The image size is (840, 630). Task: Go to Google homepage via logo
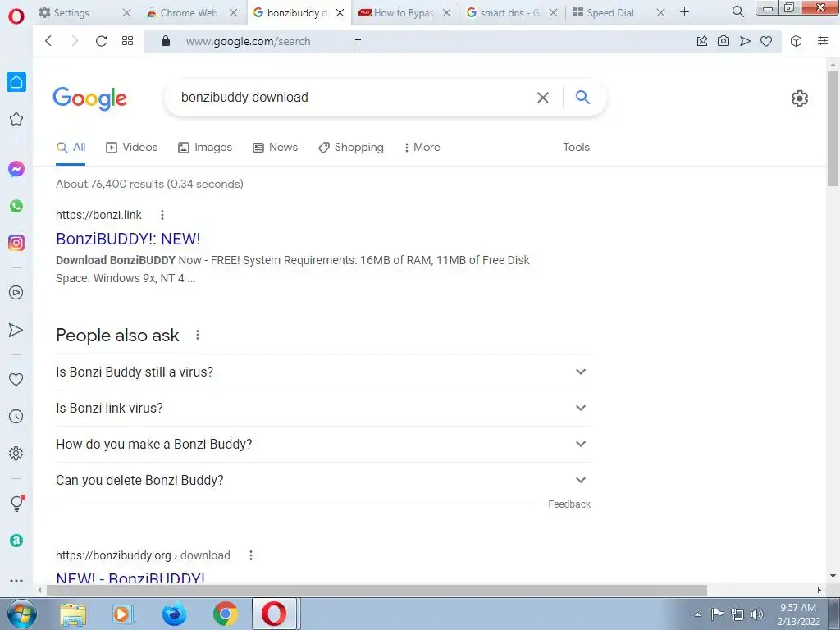90,98
